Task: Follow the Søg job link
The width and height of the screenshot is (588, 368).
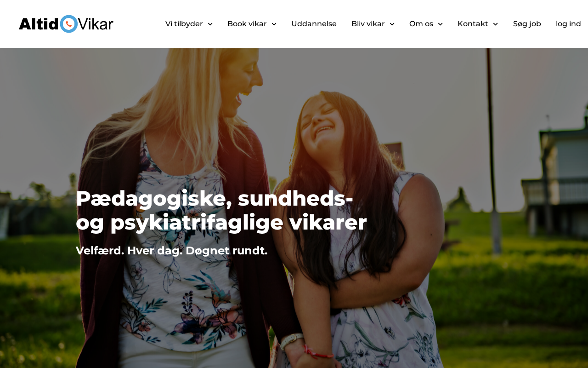Action: [x=527, y=24]
